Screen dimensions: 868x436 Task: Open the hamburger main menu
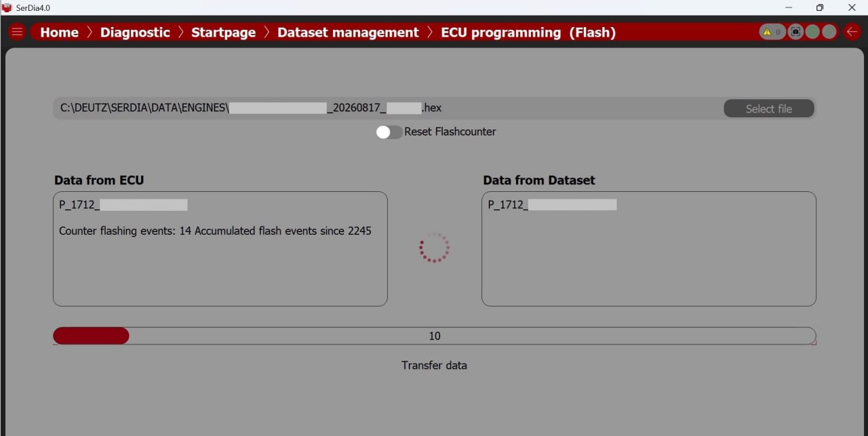[17, 32]
